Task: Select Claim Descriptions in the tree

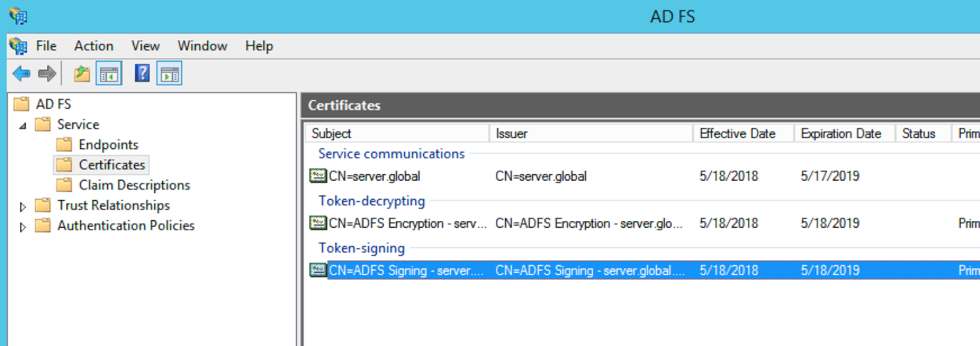Action: point(134,185)
